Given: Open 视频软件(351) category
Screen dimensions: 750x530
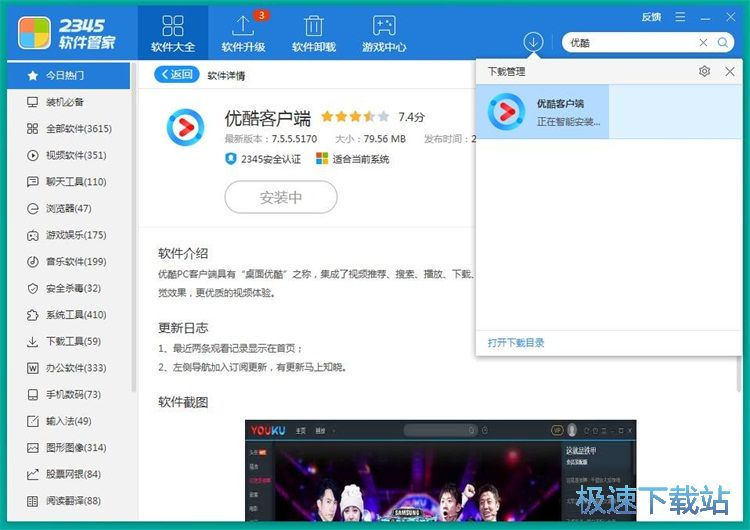Looking at the screenshot, I should [x=68, y=155].
